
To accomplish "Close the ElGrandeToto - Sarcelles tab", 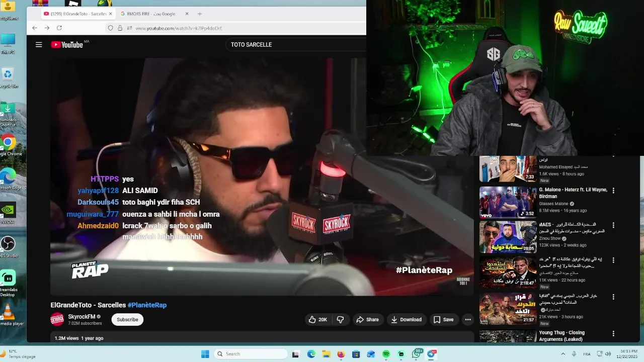I will (x=111, y=14).
